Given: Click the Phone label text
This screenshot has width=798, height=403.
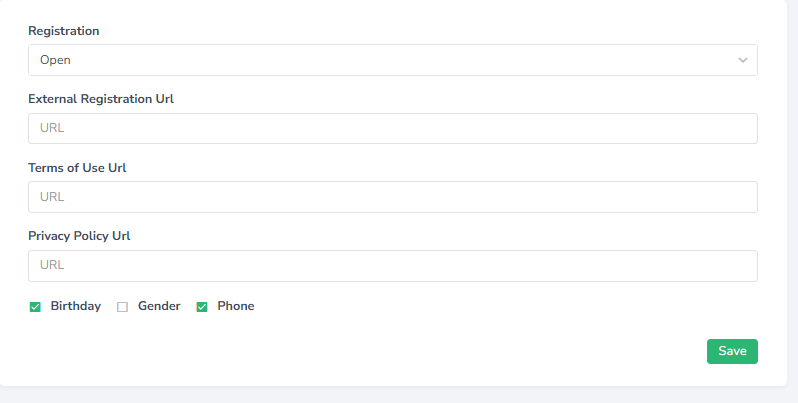Looking at the screenshot, I should pyautogui.click(x=236, y=306).
